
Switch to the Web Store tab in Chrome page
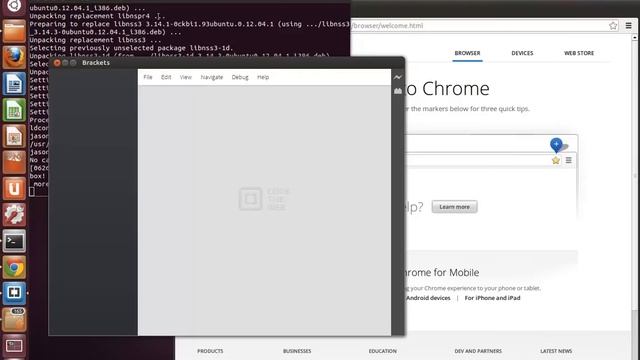579,53
